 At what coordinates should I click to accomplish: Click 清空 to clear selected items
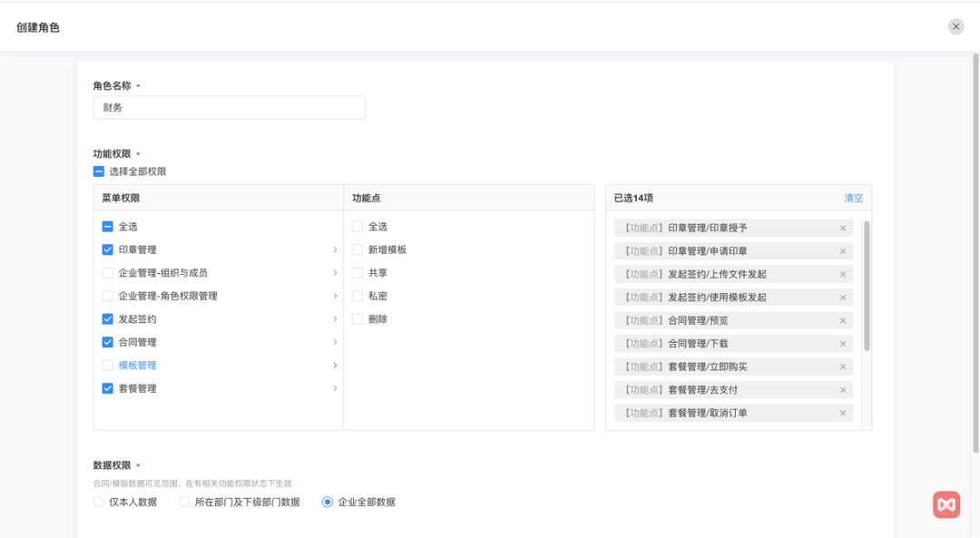pyautogui.click(x=853, y=198)
